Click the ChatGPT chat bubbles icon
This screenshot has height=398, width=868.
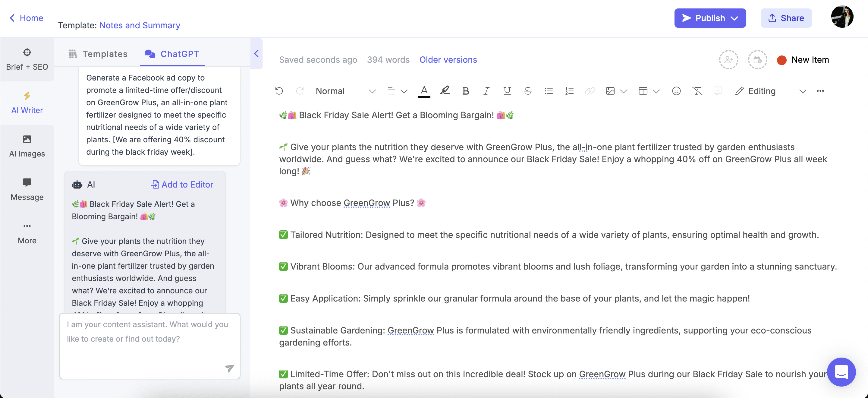click(x=150, y=54)
